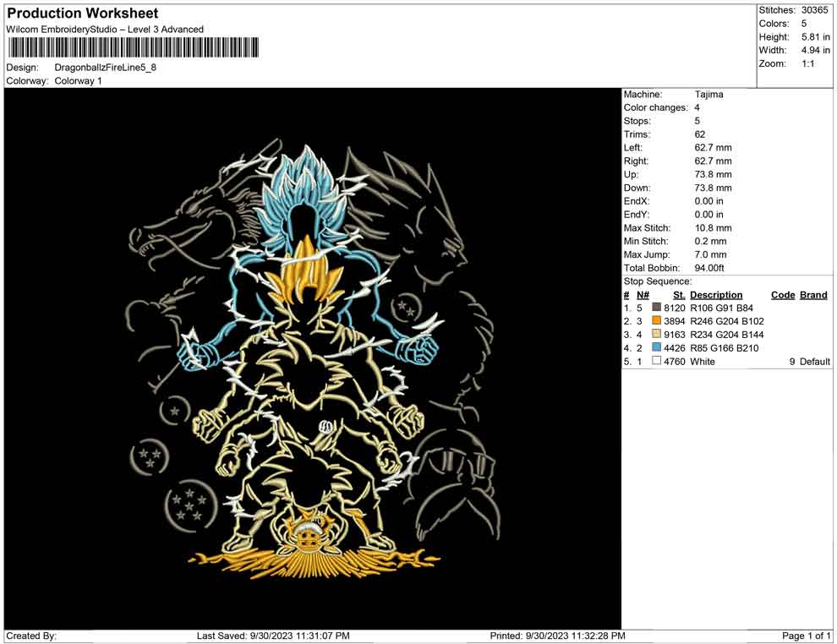Click the "Color changes:" label

click(x=656, y=108)
